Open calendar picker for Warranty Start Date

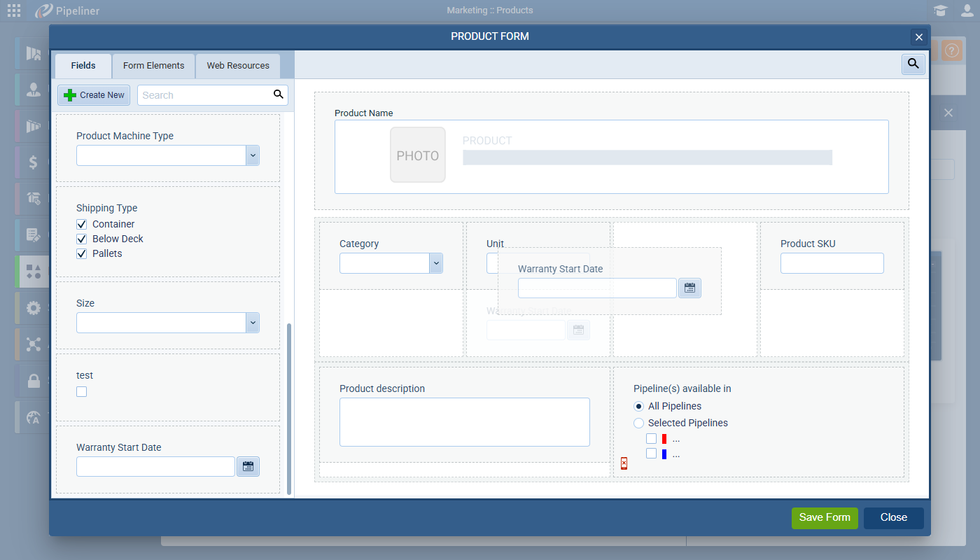pyautogui.click(x=248, y=466)
